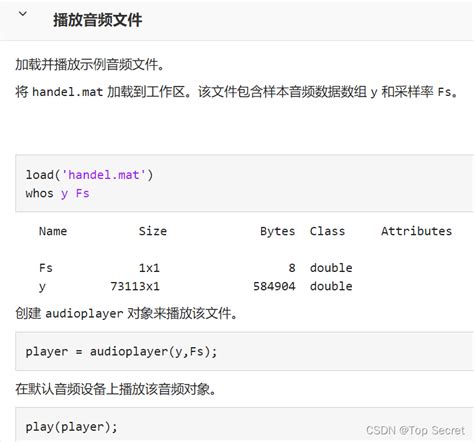This screenshot has width=474, height=442.
Task: Click the audioplayer inline code in paragraph
Action: pos(84,314)
